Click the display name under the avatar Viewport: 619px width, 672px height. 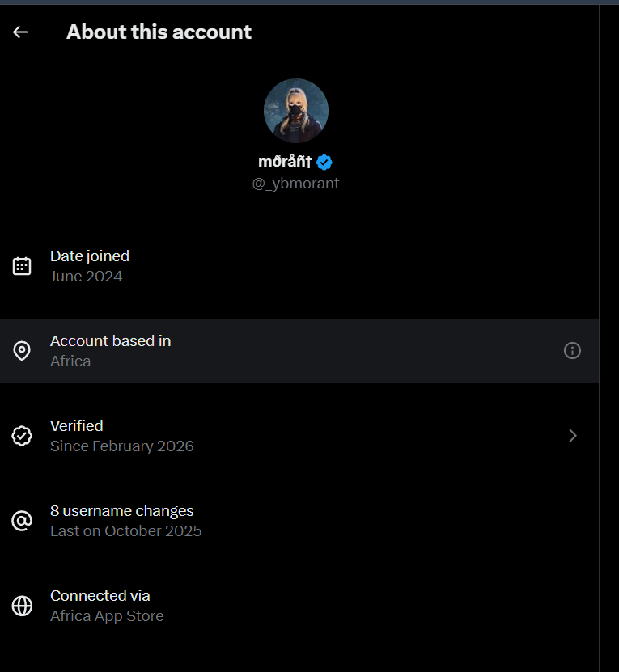(x=285, y=162)
